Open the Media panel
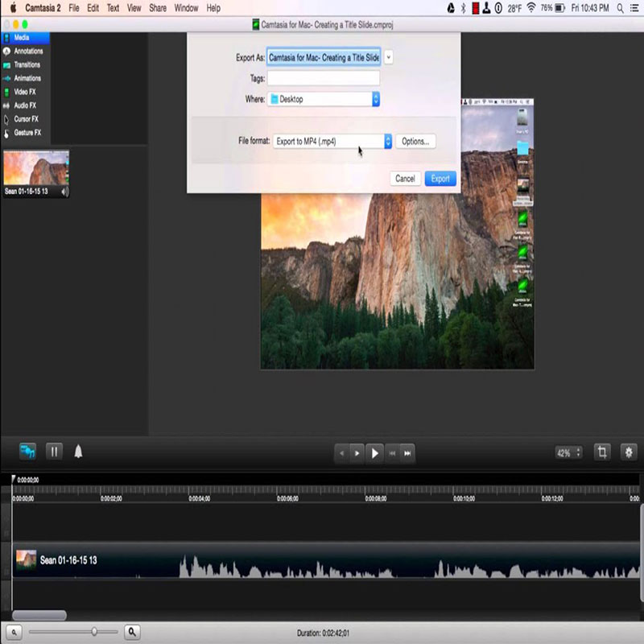 pos(26,38)
